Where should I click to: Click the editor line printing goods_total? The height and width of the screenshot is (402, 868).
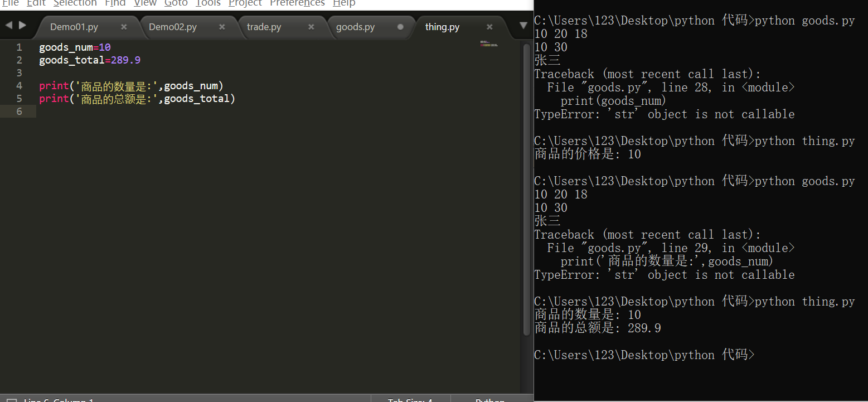click(x=137, y=99)
